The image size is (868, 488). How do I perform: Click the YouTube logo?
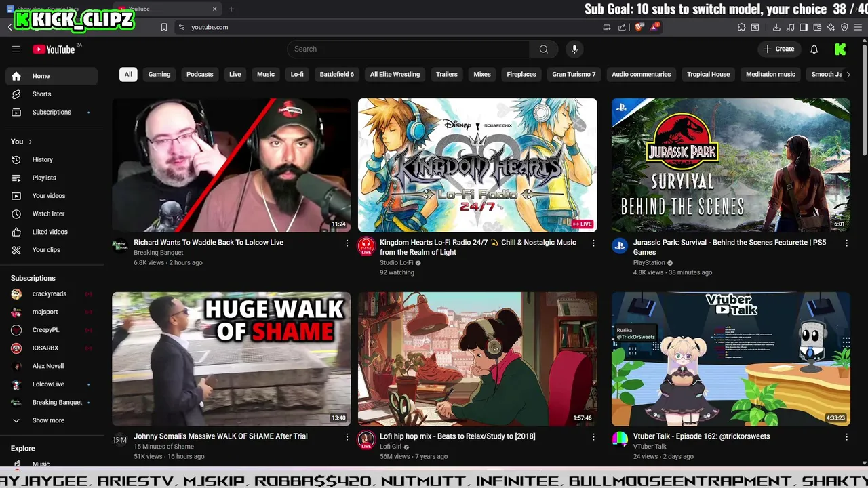click(54, 49)
